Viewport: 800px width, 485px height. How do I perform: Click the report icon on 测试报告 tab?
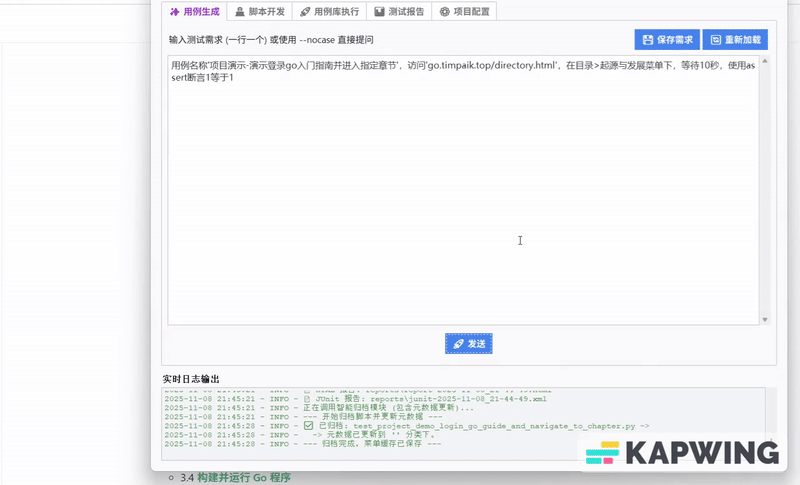tap(379, 11)
